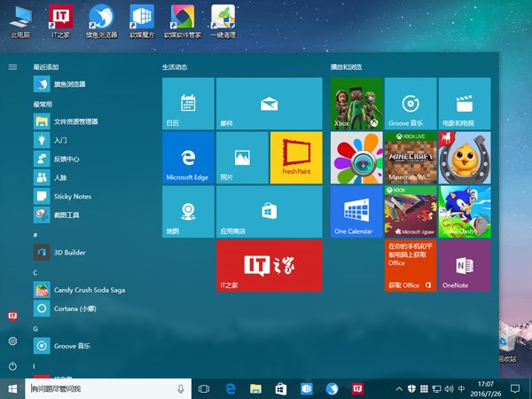The image size is (532, 399).
Task: Click the Windows Defender shield tray icon
Action: point(411,389)
